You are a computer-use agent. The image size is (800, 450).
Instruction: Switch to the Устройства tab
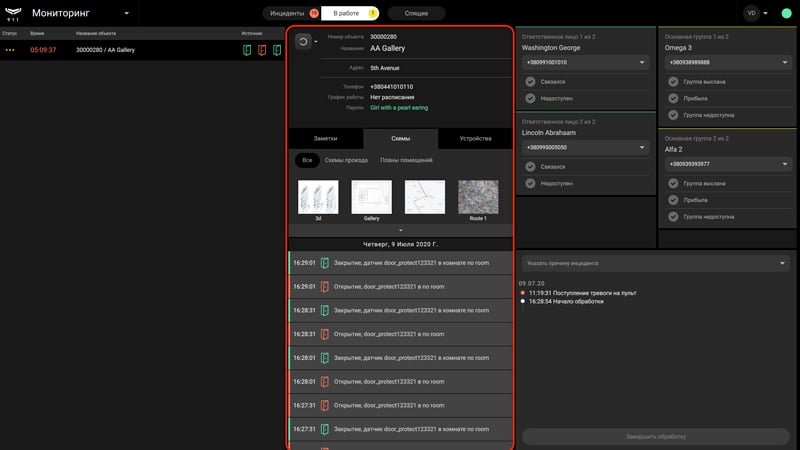click(475, 138)
